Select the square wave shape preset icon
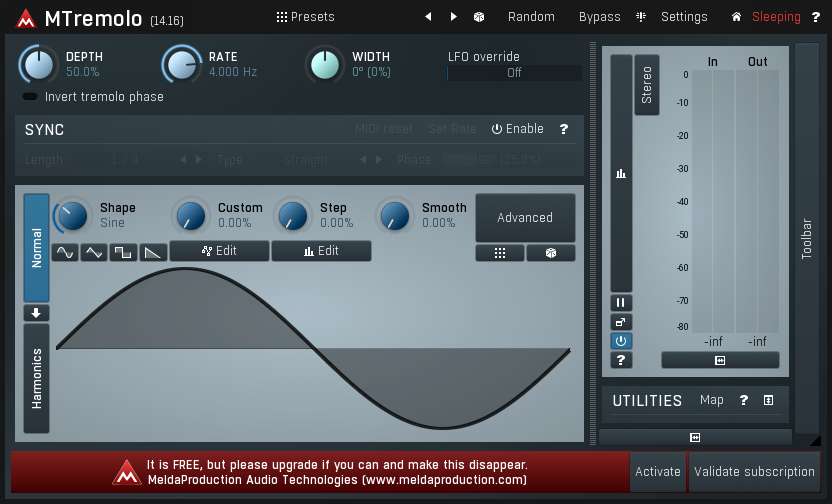 point(123,252)
